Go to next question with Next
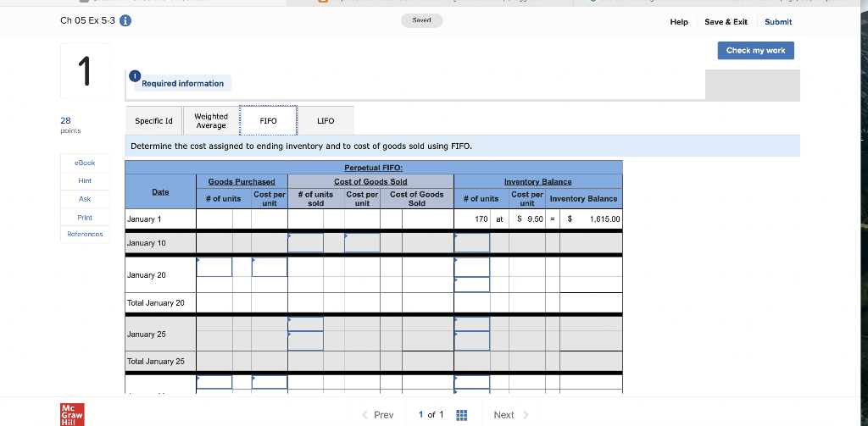The width and height of the screenshot is (868, 426). click(x=511, y=414)
